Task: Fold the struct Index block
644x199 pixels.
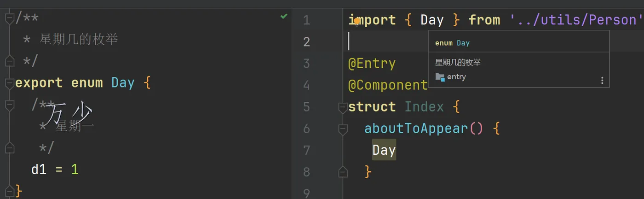Action: pos(342,108)
